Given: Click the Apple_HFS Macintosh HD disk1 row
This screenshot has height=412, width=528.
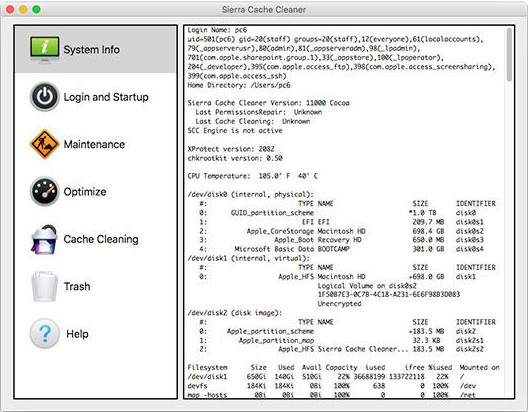Looking at the screenshot, I should [338, 277].
